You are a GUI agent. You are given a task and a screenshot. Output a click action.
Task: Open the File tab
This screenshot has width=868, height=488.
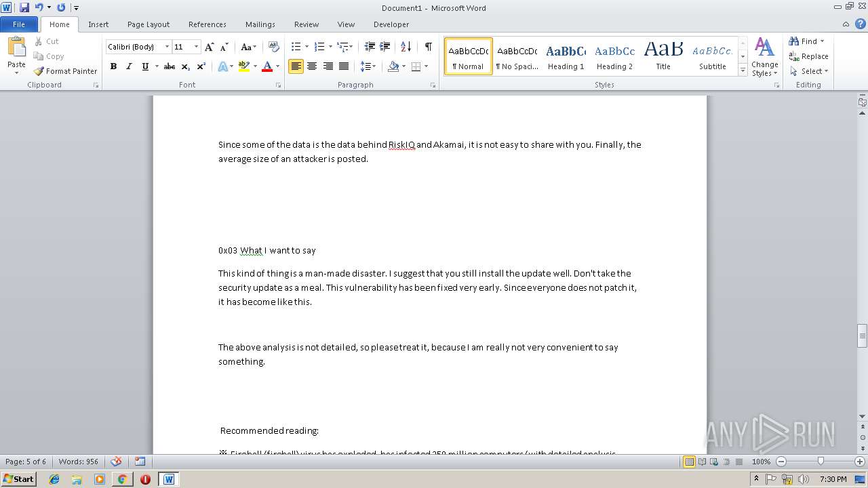(x=19, y=24)
